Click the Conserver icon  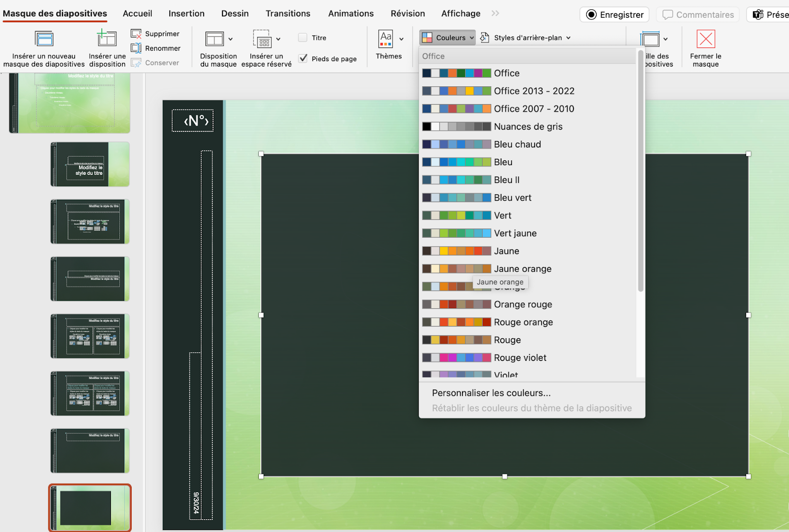136,63
